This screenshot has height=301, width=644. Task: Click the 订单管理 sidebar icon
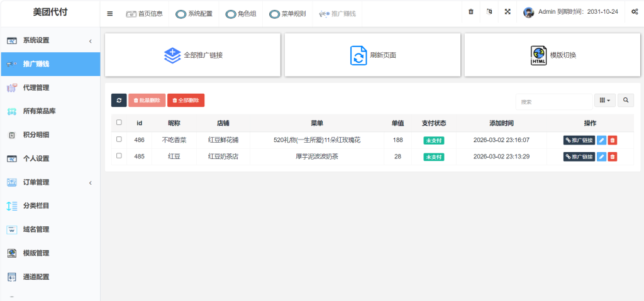point(12,182)
